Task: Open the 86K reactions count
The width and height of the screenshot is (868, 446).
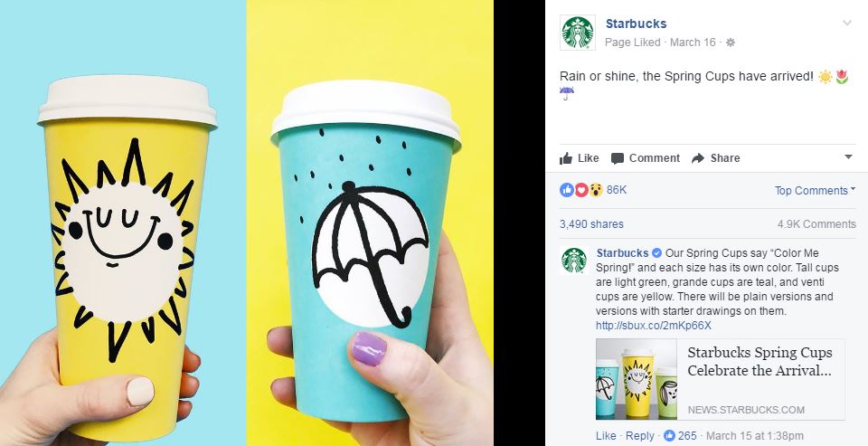Action: point(616,190)
